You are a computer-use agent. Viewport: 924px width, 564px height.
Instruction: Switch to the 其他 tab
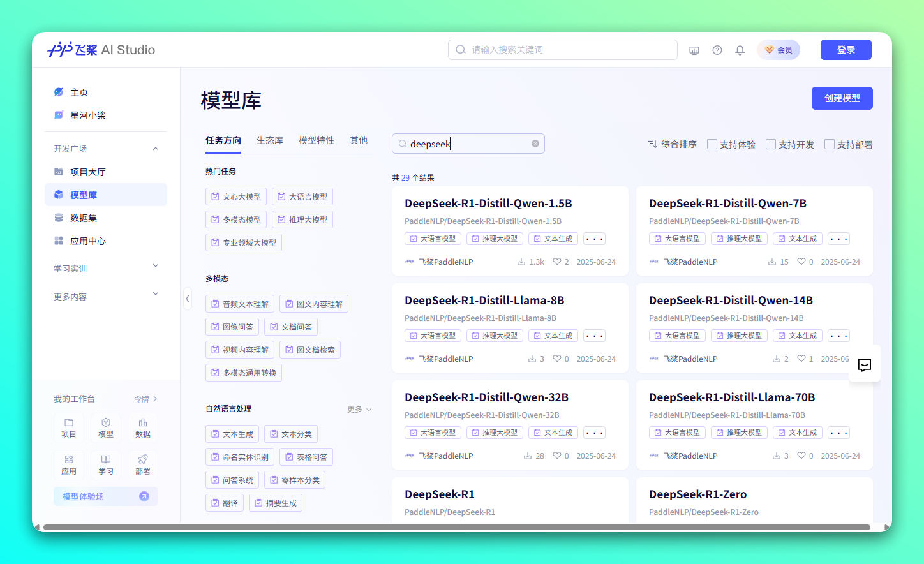click(x=359, y=140)
